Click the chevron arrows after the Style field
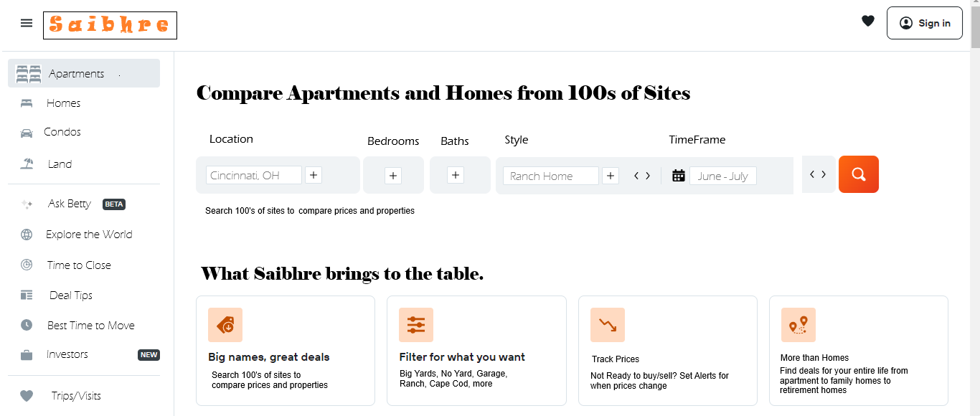980x416 pixels. 642,176
